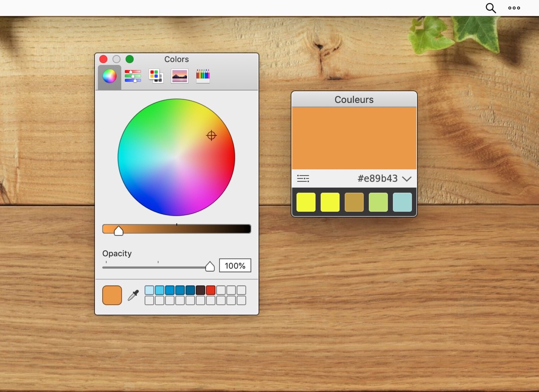Switch to the color sliders tab
The image size is (539, 392).
tap(133, 76)
